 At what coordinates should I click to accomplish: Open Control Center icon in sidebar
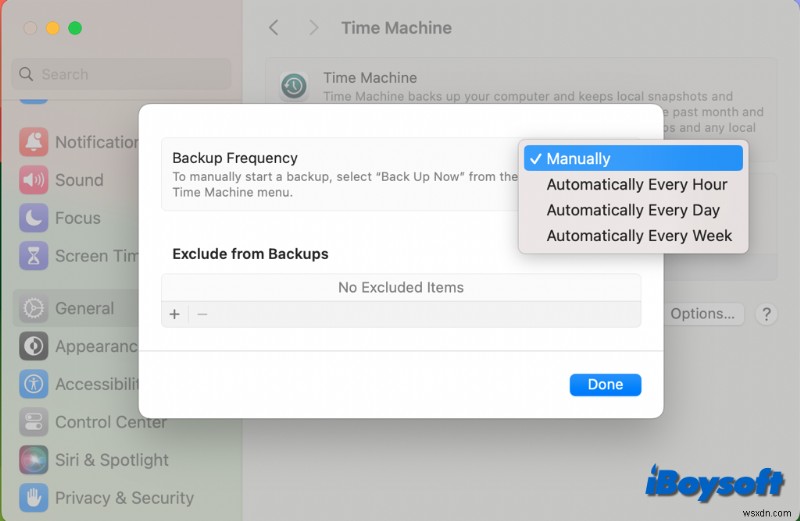(34, 422)
